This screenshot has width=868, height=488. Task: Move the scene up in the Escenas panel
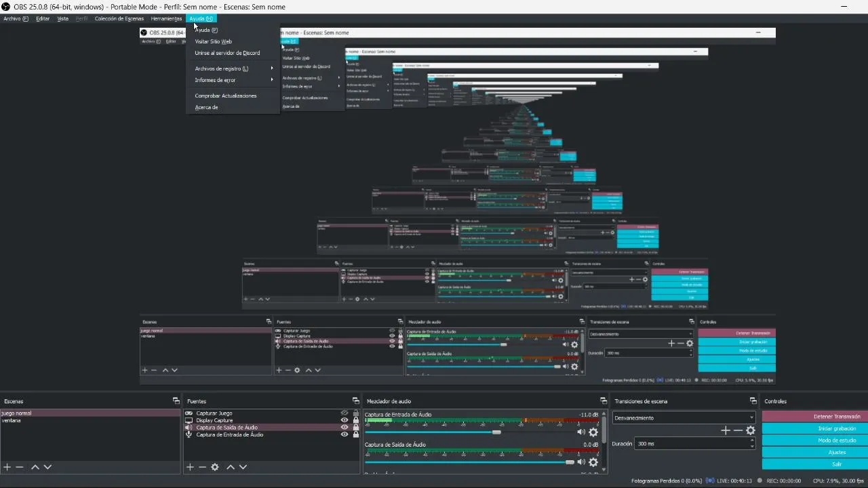pyautogui.click(x=35, y=467)
